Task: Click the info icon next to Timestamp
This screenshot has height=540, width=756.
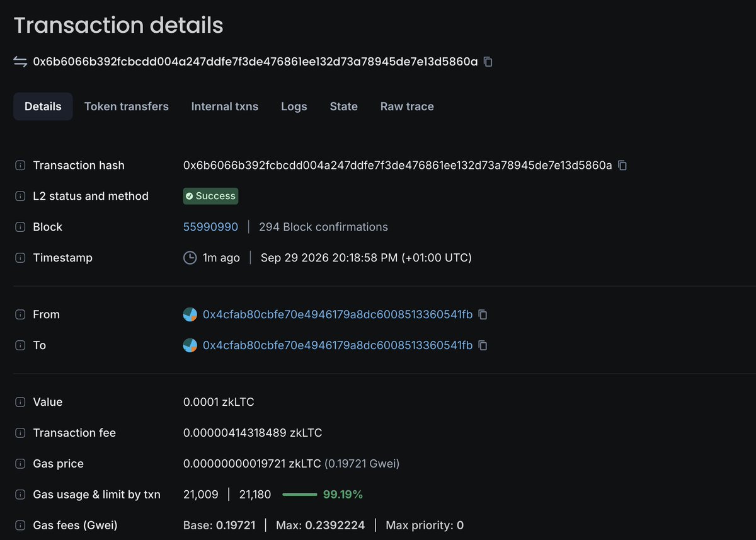Action: click(x=20, y=258)
